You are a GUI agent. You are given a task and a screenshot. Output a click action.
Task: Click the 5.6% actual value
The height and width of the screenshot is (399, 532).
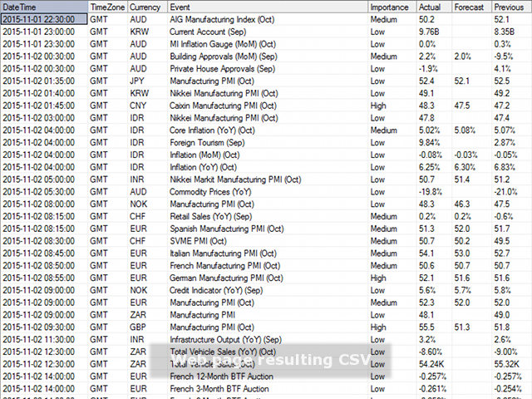(427, 290)
